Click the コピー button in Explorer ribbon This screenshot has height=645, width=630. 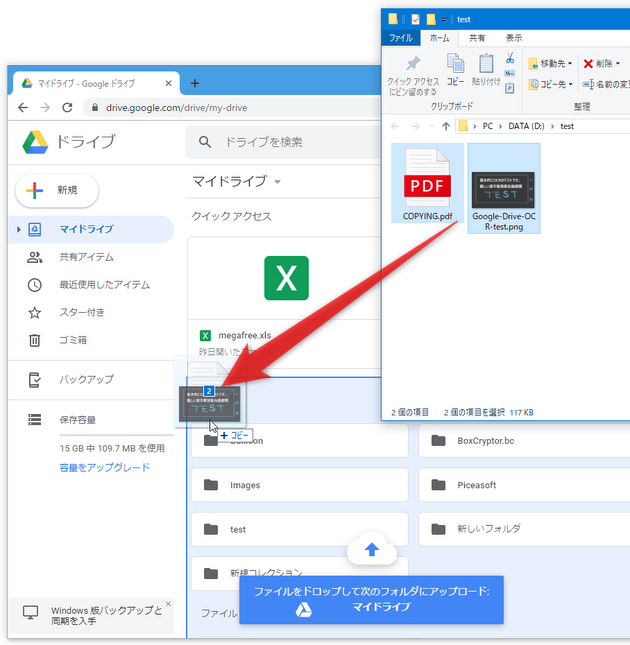(455, 70)
